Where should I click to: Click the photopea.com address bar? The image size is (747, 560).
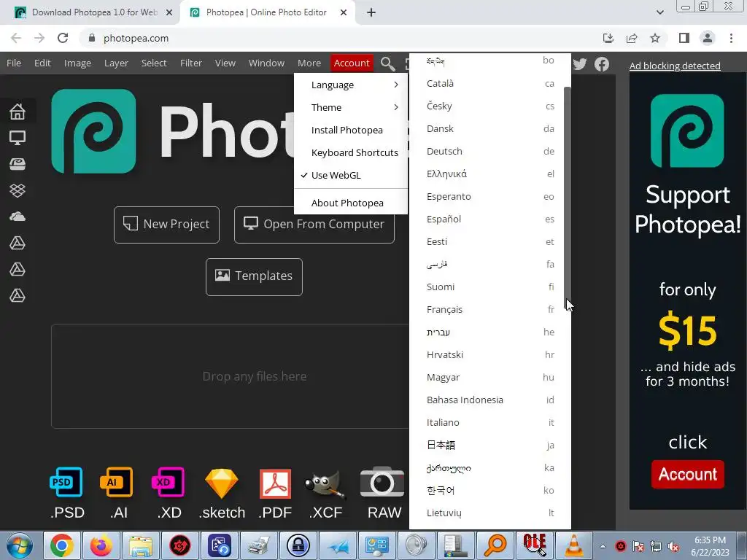point(338,38)
